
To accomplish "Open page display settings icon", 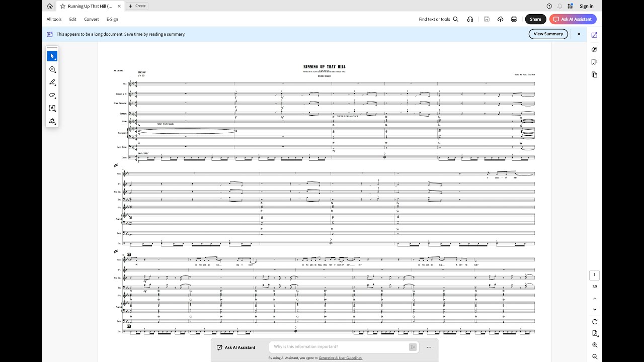I will 595,333.
